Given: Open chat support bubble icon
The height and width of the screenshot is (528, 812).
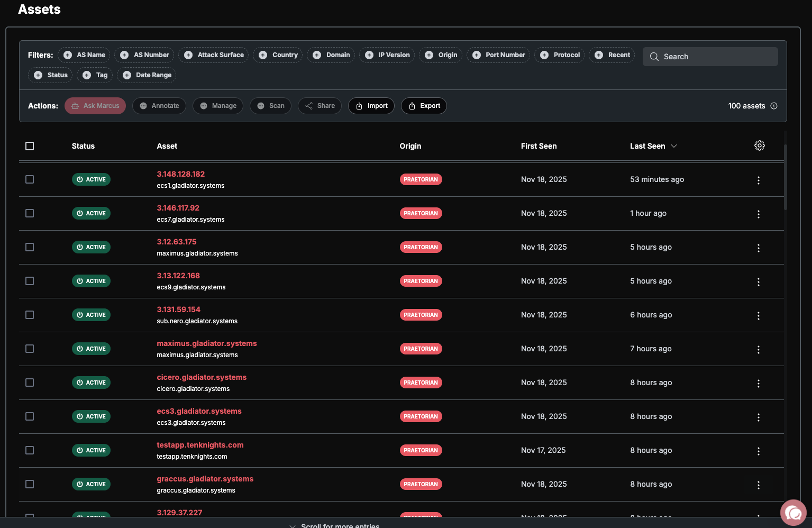Looking at the screenshot, I should pos(793,513).
